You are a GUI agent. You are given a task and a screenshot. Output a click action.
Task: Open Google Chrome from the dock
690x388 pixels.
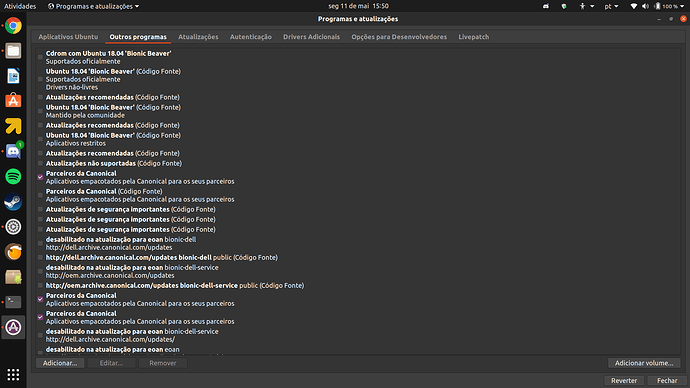tap(13, 26)
